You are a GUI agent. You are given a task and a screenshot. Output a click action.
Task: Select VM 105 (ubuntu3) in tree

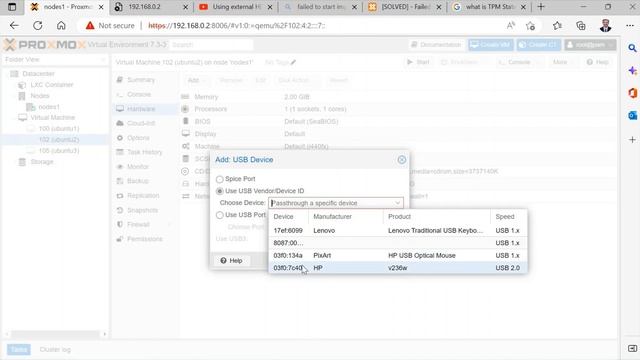[x=59, y=151]
